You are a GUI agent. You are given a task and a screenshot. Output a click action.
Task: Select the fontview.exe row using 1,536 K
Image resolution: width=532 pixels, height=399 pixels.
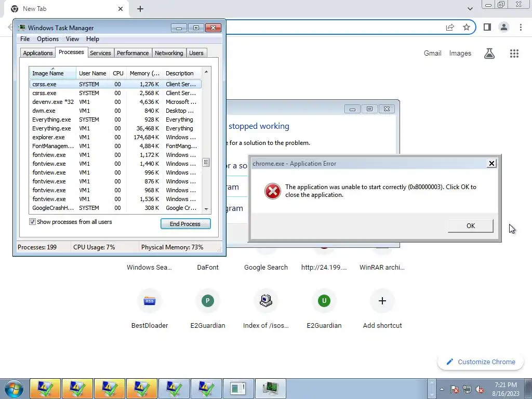[x=115, y=199]
